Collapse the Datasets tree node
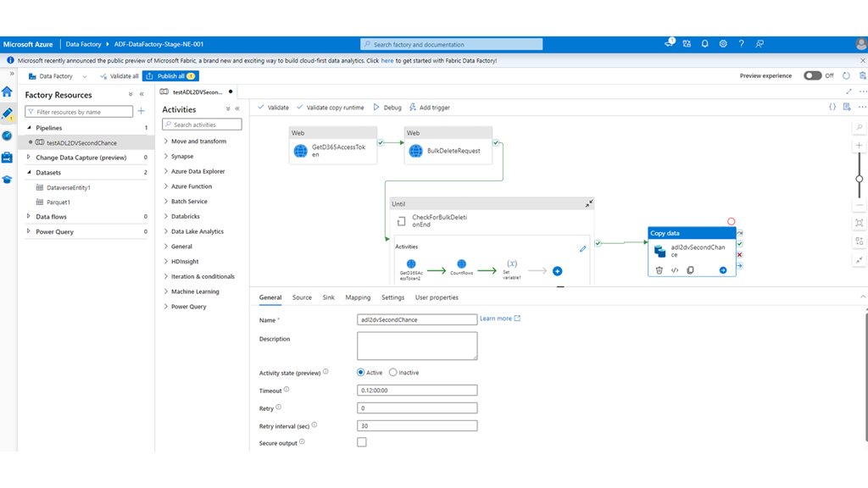This screenshot has width=868, height=488. coord(29,173)
